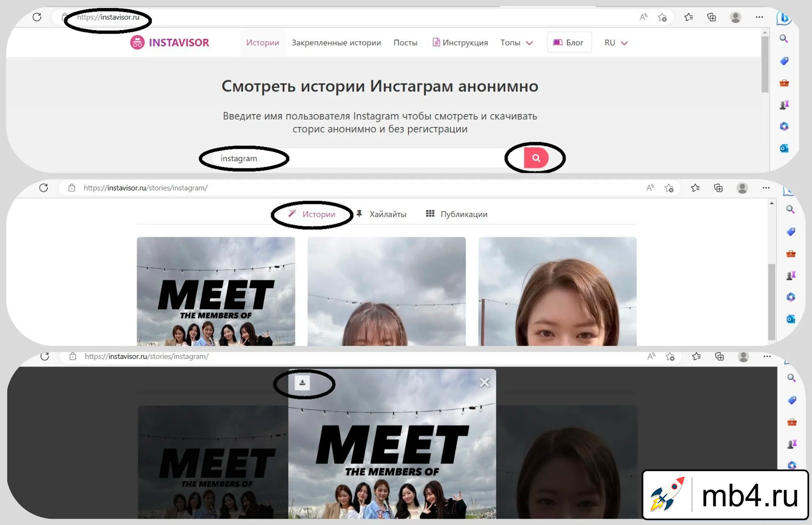Image resolution: width=812 pixels, height=525 pixels.
Task: Click star-plus favorite icon in stories grid browser
Action: 669,188
